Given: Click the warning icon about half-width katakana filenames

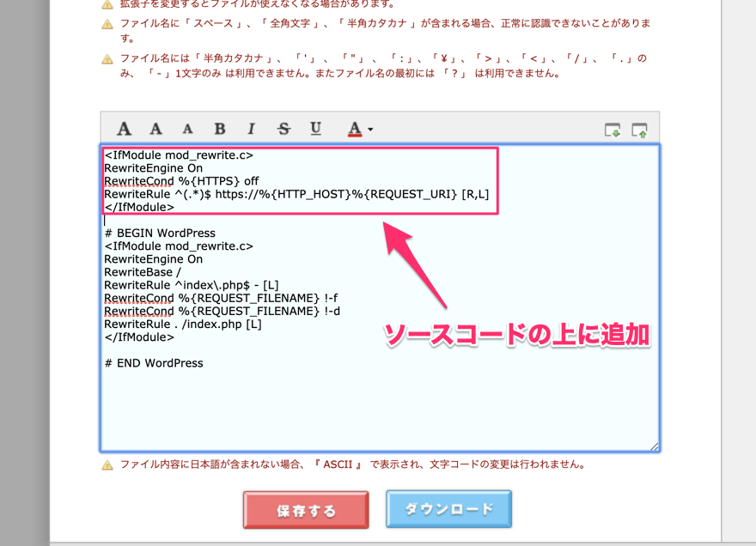Looking at the screenshot, I should tap(108, 25).
